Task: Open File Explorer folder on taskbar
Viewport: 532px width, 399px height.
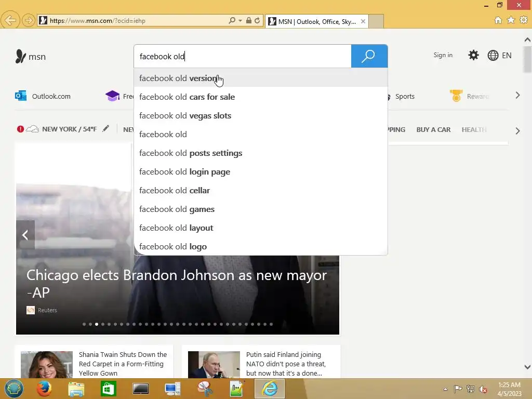Action: (76, 389)
